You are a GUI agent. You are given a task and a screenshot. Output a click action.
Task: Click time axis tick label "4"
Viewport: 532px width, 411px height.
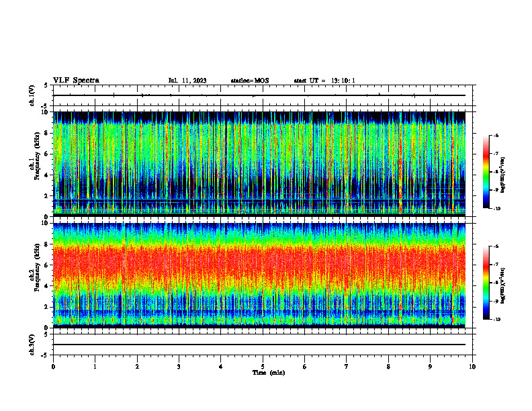[x=221, y=367]
